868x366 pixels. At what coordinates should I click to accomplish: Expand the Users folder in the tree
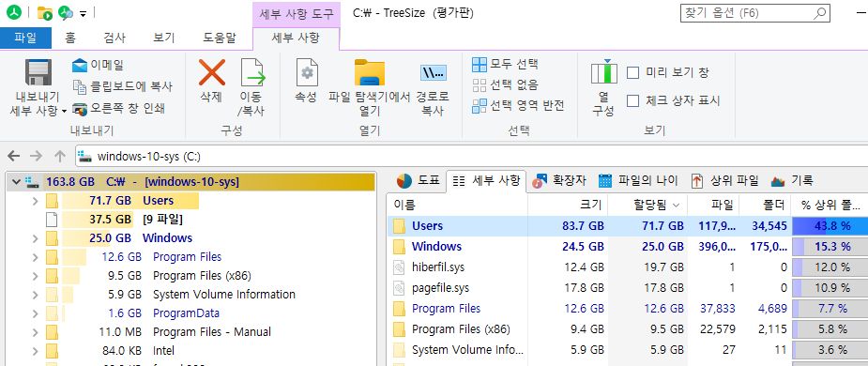point(36,201)
